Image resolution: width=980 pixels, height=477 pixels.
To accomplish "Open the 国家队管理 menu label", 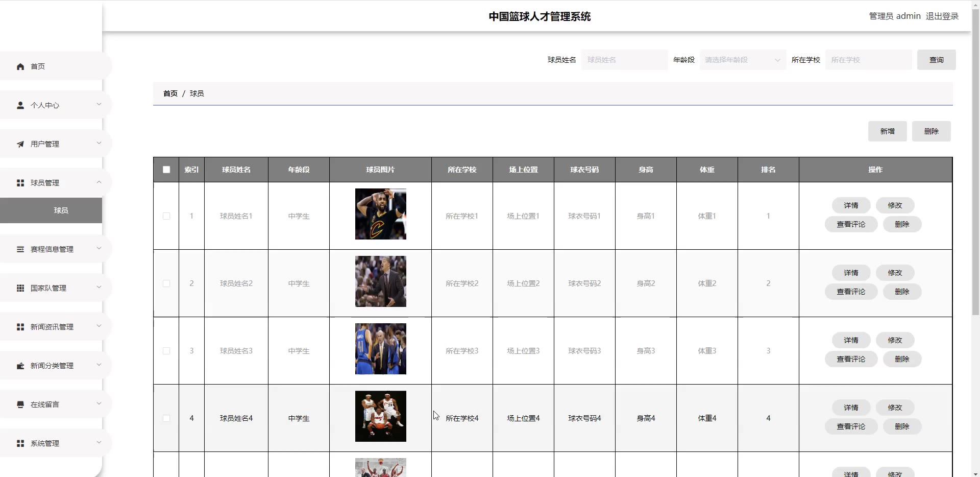I will [48, 288].
